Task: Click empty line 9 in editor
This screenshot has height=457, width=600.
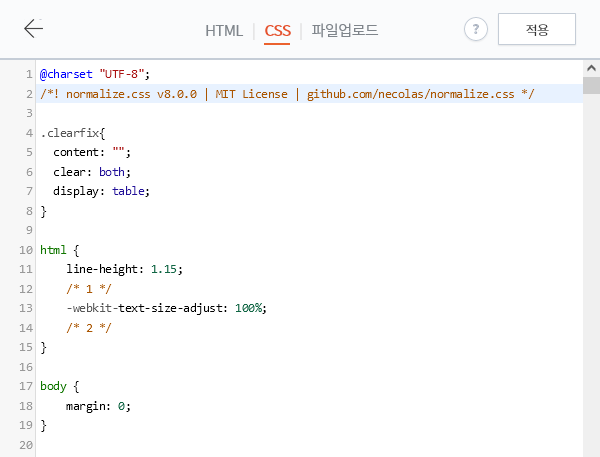Action: pos(309,230)
